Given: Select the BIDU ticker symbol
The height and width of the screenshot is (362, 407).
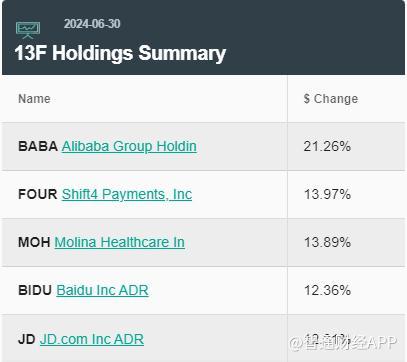Looking at the screenshot, I should (x=35, y=290).
